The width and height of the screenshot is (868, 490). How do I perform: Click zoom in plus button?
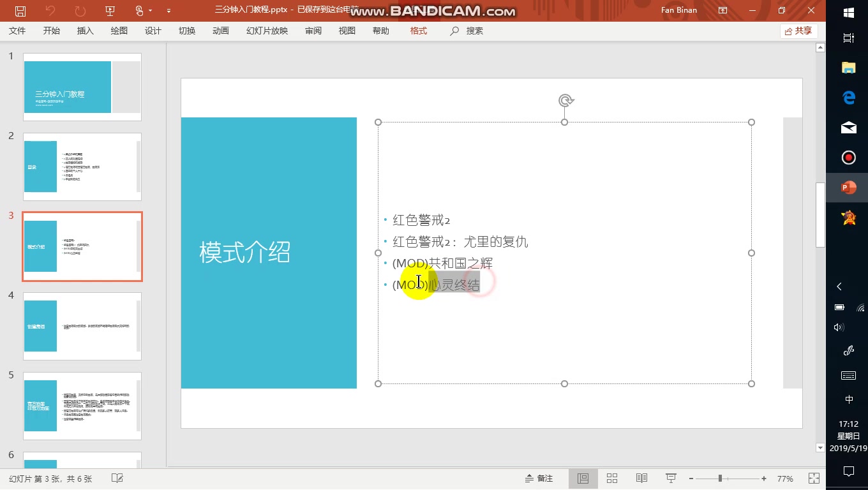pos(764,479)
